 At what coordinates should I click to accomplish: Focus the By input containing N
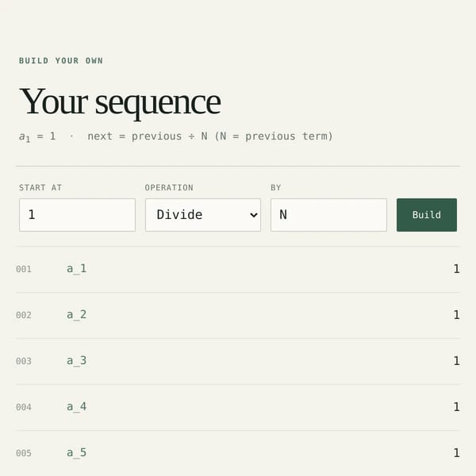pos(328,215)
